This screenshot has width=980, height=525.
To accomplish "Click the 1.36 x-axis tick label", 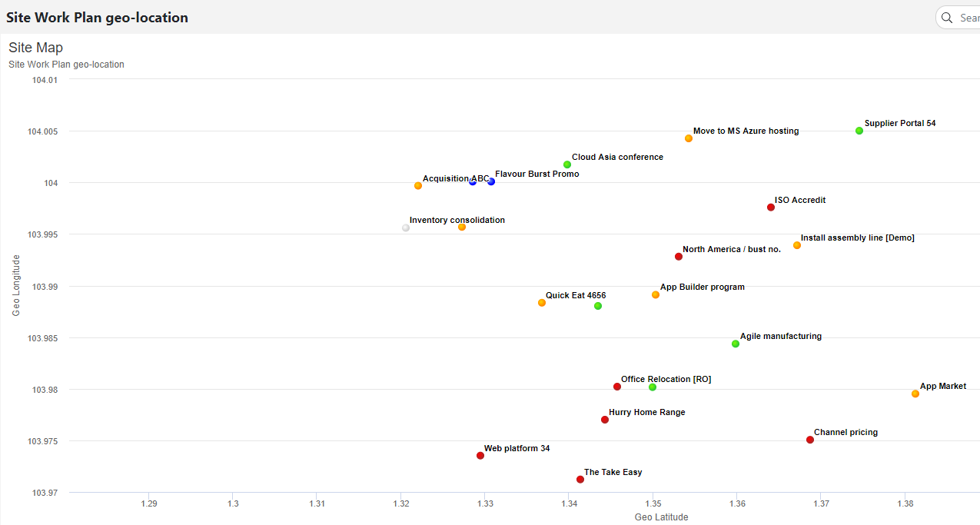I will [737, 504].
